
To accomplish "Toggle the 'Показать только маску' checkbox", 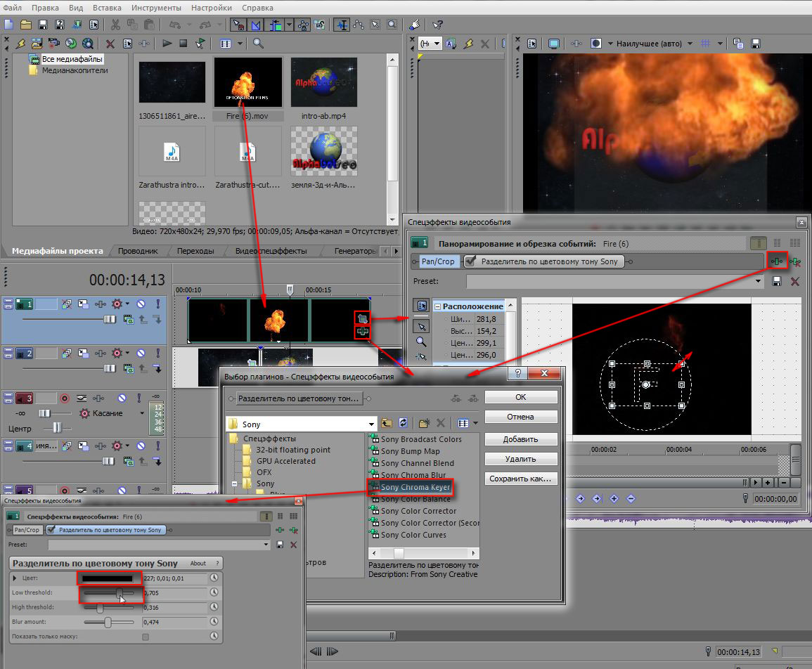I will [146, 637].
